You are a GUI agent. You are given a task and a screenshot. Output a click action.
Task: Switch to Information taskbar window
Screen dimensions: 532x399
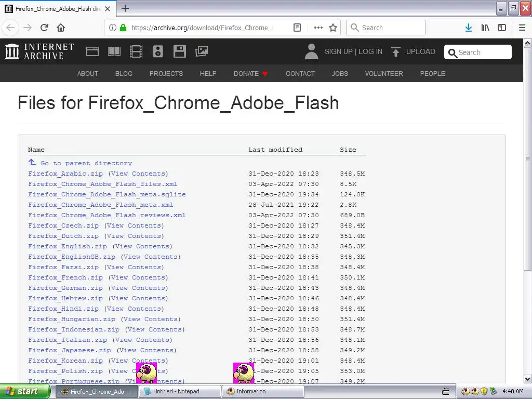click(262, 392)
